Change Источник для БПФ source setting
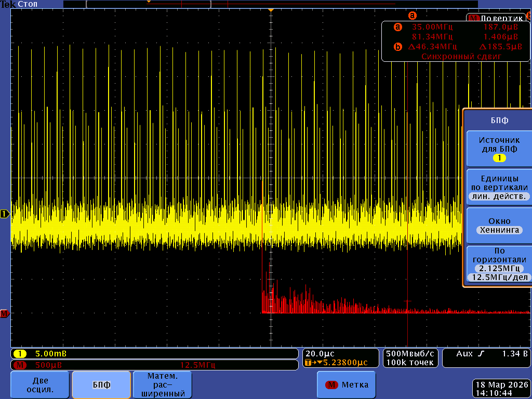Viewport: 532px width, 399px height. coord(499,149)
